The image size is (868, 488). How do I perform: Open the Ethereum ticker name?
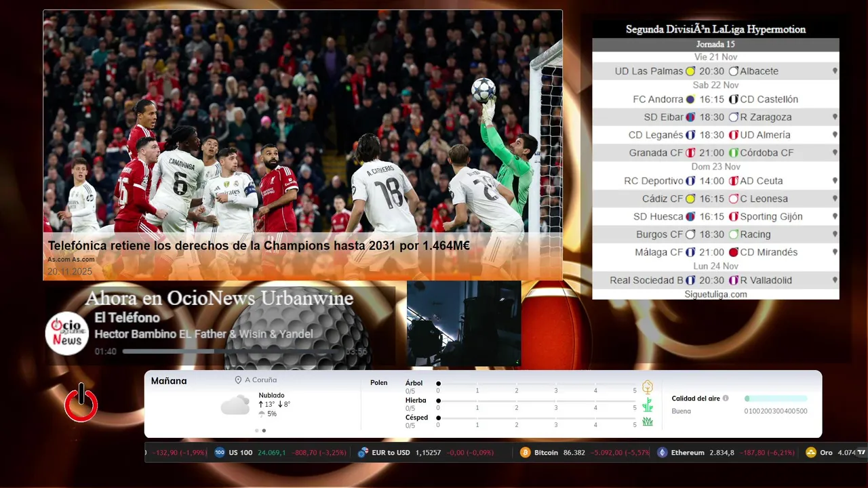tap(688, 452)
